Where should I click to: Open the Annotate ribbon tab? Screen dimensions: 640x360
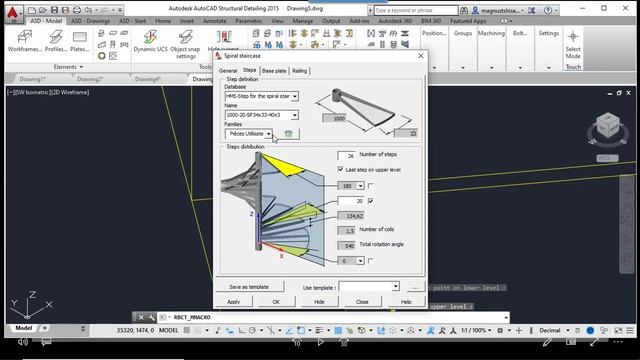click(215, 20)
